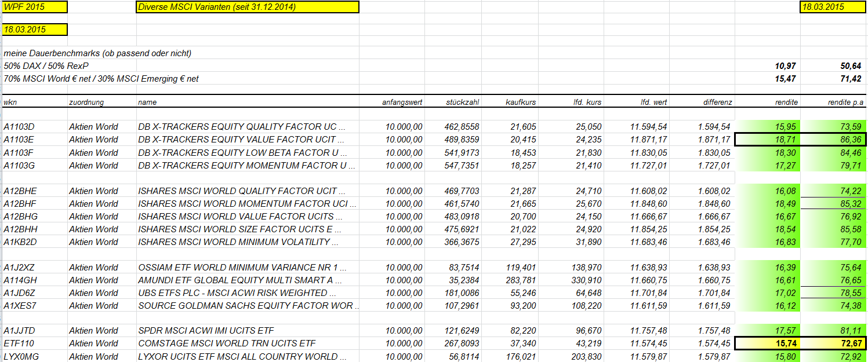Click the 50% DAX / 50% RexP row label
The width and height of the screenshot is (868, 362).
(x=46, y=66)
